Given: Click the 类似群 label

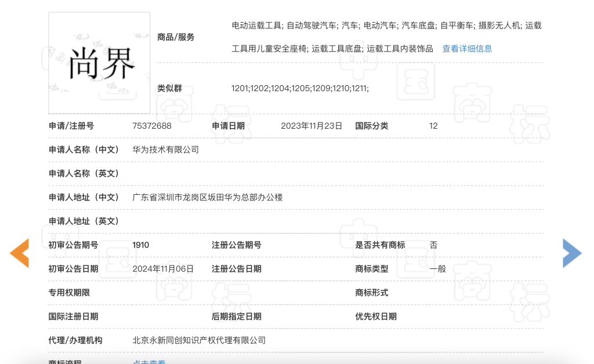Looking at the screenshot, I should (169, 89).
